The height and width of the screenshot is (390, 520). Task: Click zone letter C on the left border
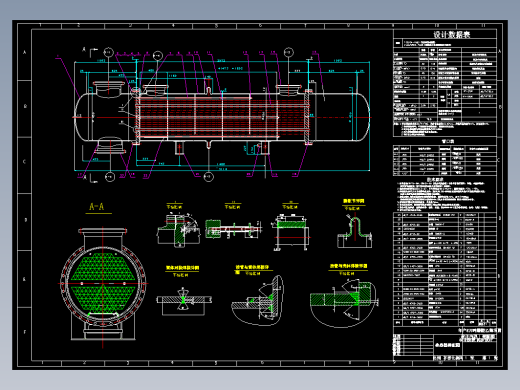(24, 162)
